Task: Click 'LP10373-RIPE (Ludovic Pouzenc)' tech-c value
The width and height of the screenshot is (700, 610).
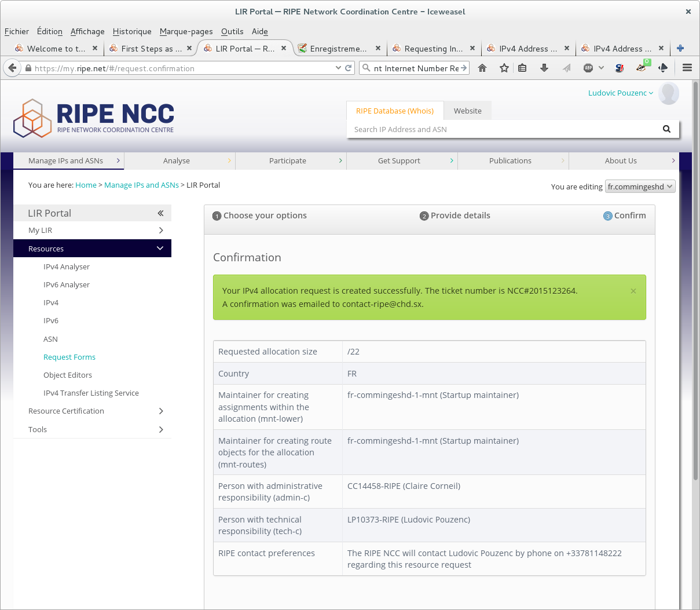Action: pos(409,520)
